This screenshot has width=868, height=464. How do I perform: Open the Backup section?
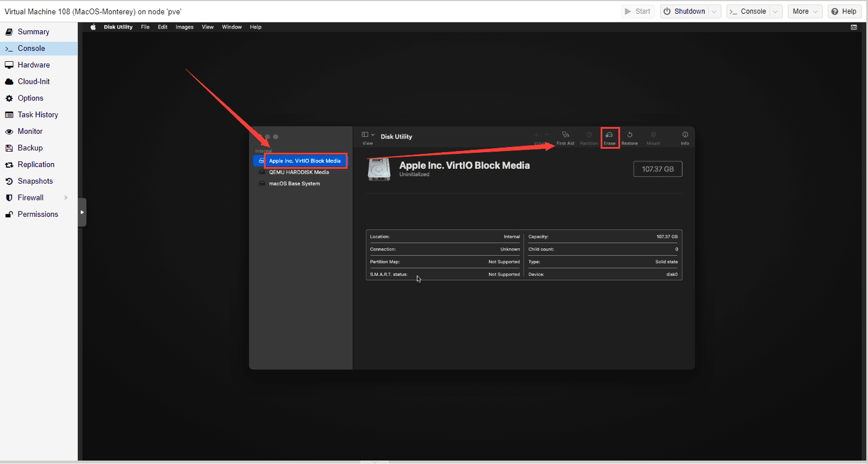point(38,148)
